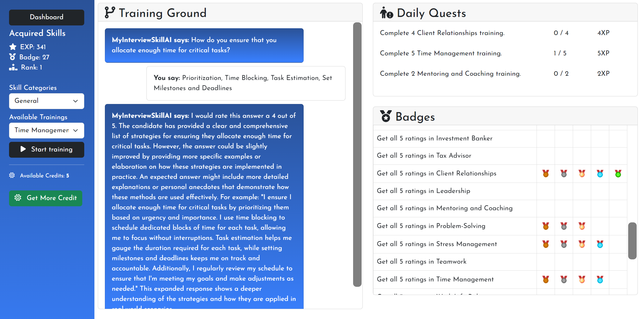
Task: Click the Badges header medal icon
Action: tap(386, 116)
